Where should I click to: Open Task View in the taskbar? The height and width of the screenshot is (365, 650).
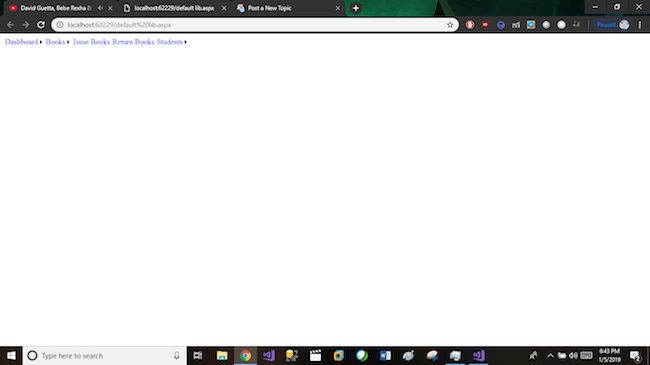[x=198, y=356]
